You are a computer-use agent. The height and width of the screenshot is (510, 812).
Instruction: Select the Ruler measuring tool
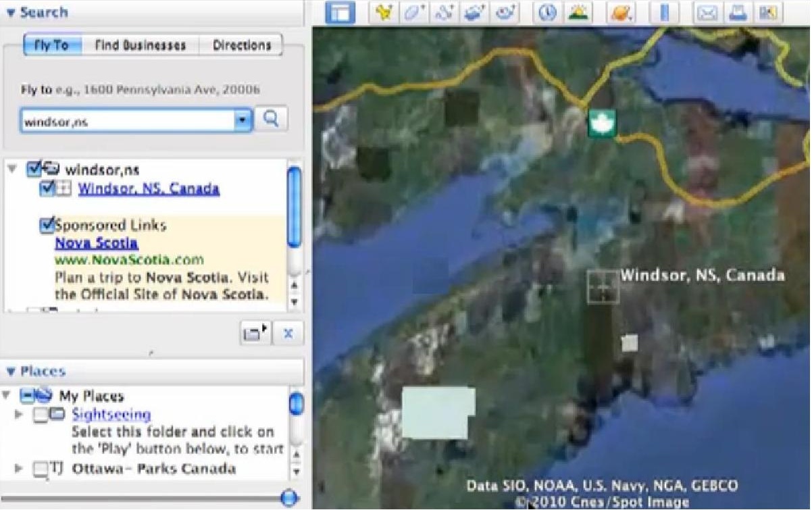pos(664,13)
